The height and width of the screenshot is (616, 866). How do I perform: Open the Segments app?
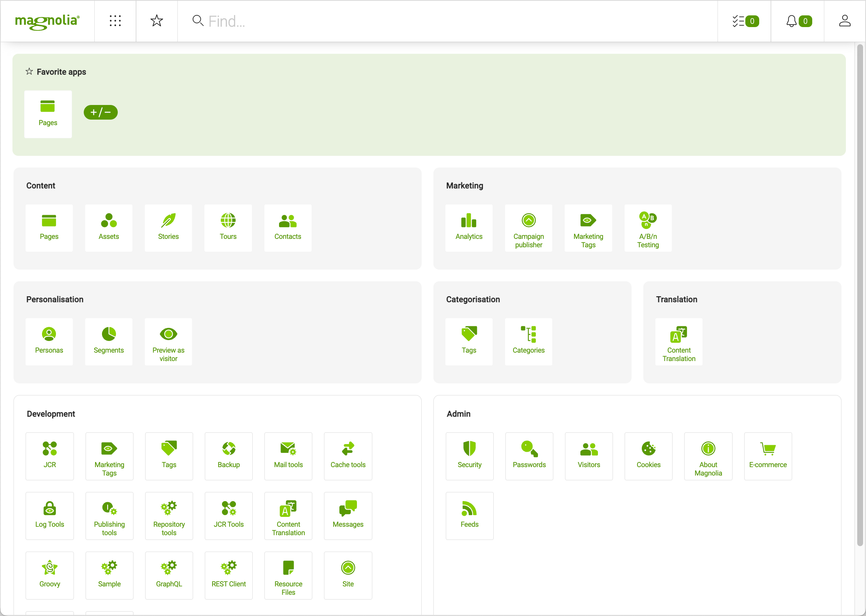[x=109, y=342]
